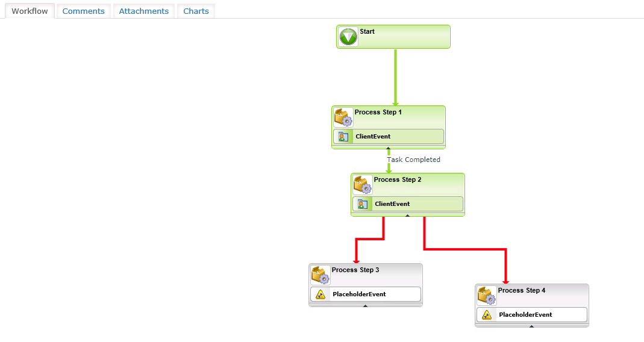Click the Process Step 4 package icon

[x=487, y=295]
